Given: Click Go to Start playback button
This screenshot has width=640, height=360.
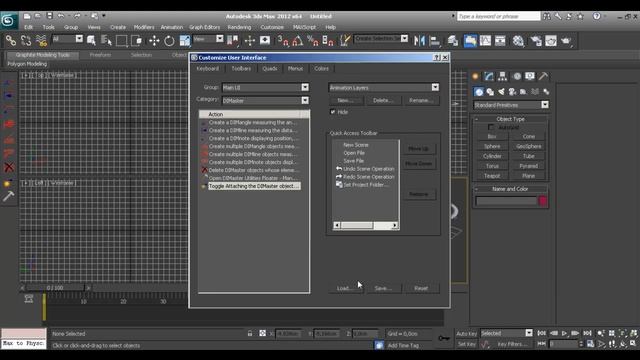Looking at the screenshot, I should click(541, 333).
